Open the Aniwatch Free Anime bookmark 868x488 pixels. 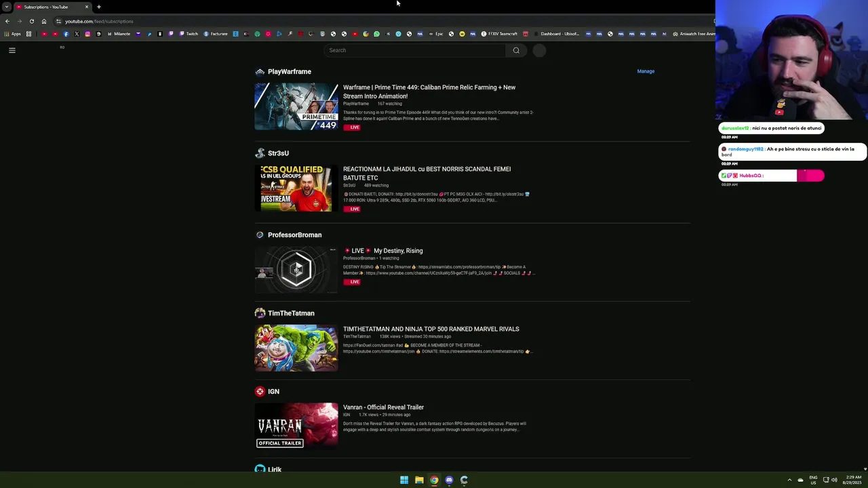pos(694,34)
